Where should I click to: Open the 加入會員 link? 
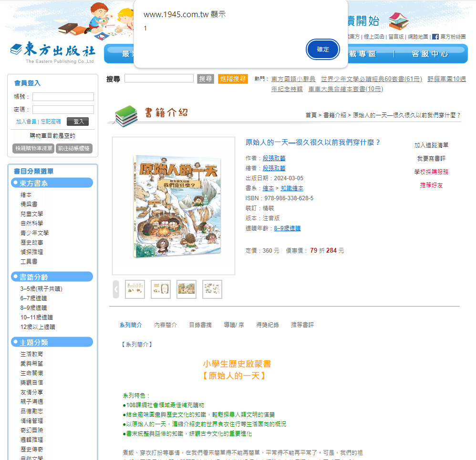26,122
